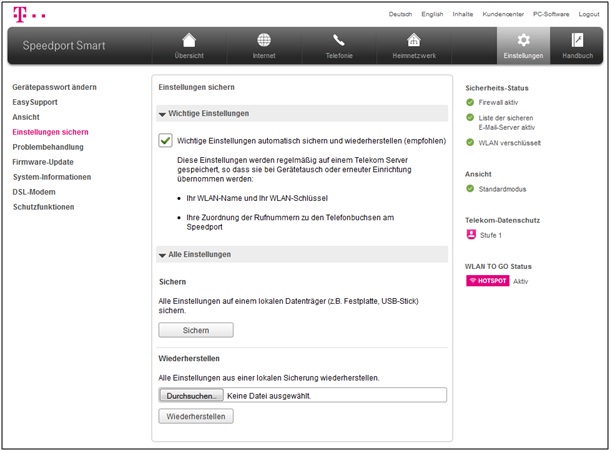Click the Telekom-Datenschutz heading
The height and width of the screenshot is (451, 611).
[x=502, y=220]
